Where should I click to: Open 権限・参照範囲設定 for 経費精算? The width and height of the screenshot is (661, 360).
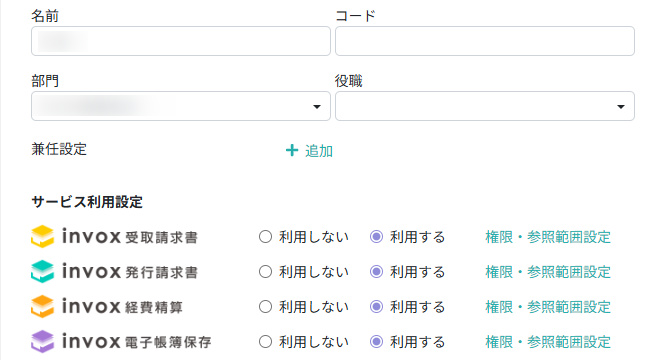pos(548,307)
